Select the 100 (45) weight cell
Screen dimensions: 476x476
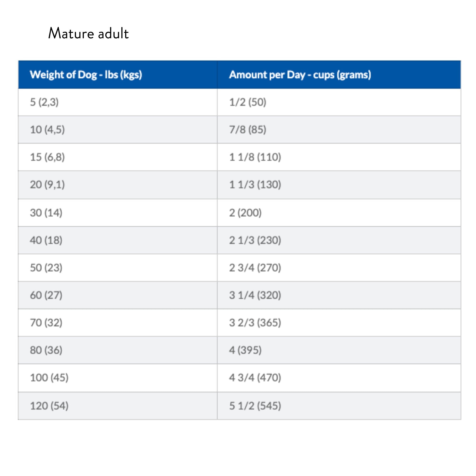(49, 378)
